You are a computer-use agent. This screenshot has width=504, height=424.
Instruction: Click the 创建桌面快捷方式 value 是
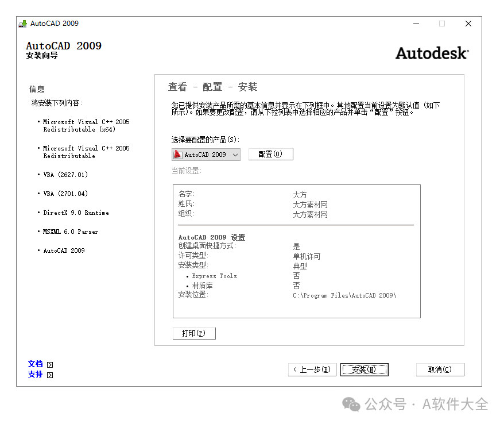tap(296, 246)
